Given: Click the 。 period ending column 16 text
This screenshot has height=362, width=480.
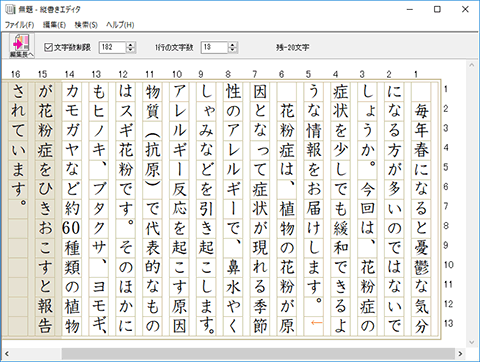Looking at the screenshot, I should coord(23,202).
